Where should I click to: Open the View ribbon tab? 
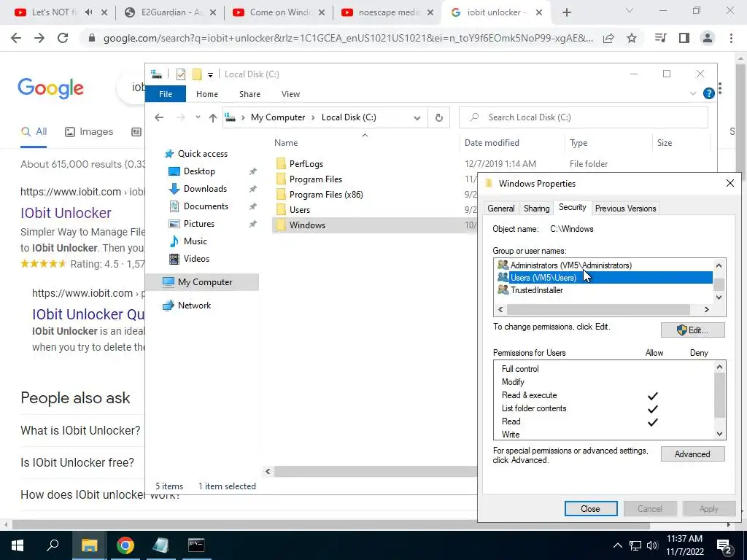pos(290,94)
